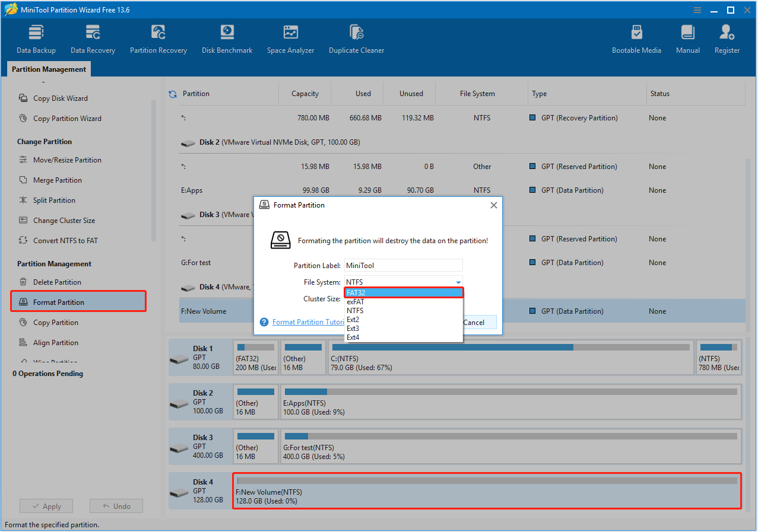Select Ext4 from the file system list

click(x=404, y=337)
